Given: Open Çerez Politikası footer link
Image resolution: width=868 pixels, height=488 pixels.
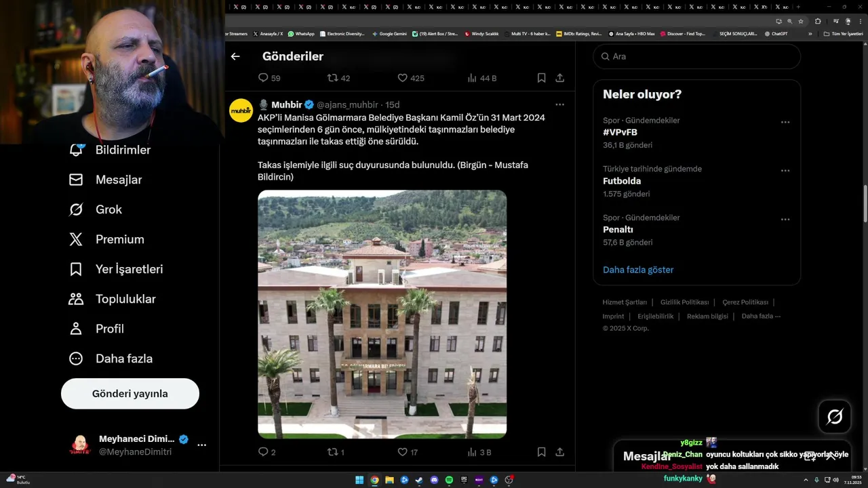Looking at the screenshot, I should (x=745, y=302).
